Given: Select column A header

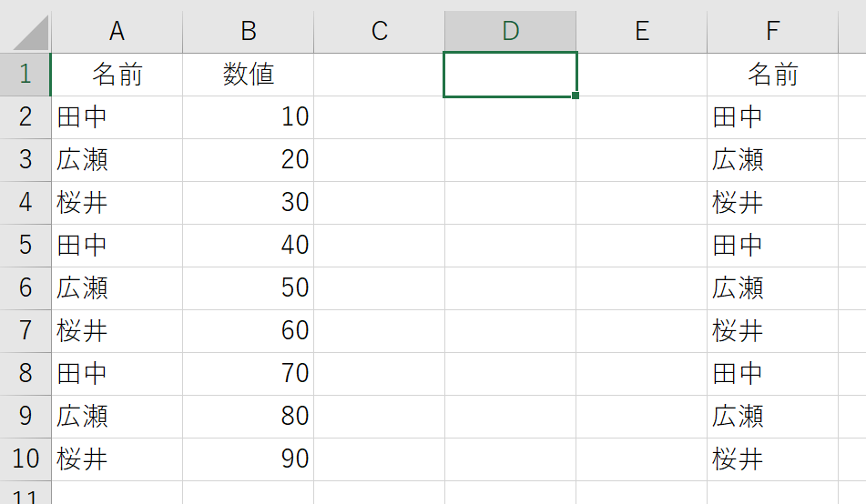Looking at the screenshot, I should pyautogui.click(x=117, y=32).
